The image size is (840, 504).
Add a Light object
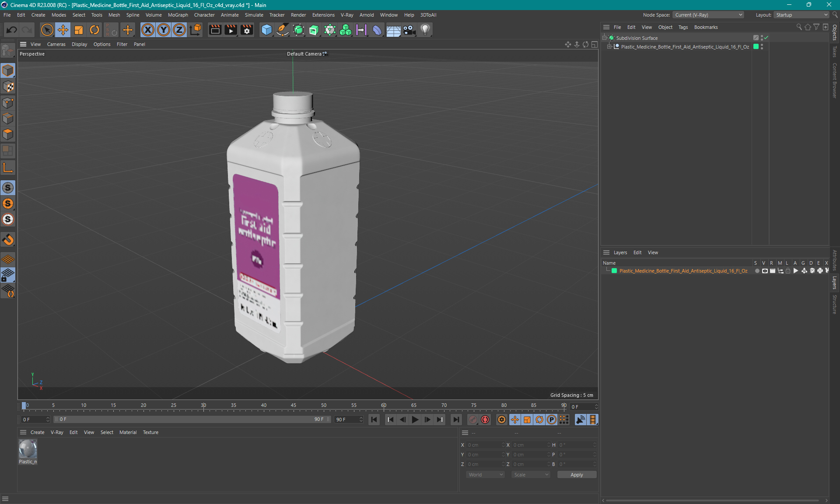click(425, 30)
